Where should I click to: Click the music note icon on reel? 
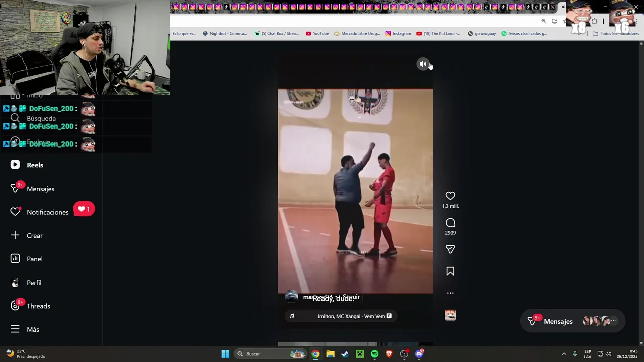[x=292, y=316]
